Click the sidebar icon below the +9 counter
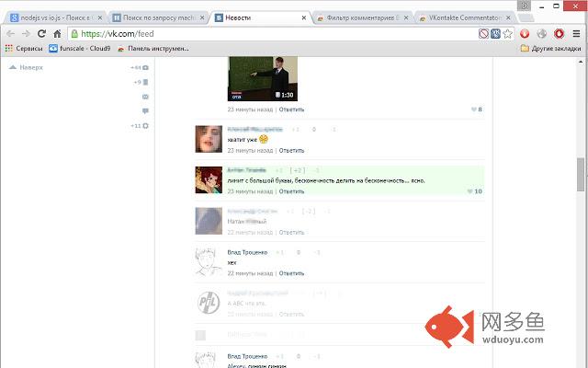Viewport: 588px width, 368px height. pyautogui.click(x=145, y=97)
